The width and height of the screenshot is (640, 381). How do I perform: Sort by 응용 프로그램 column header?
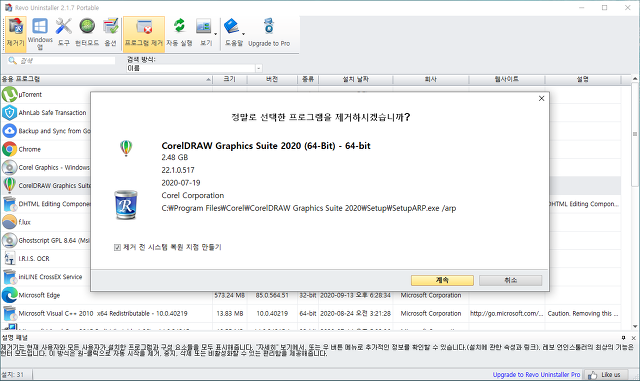tap(106, 79)
